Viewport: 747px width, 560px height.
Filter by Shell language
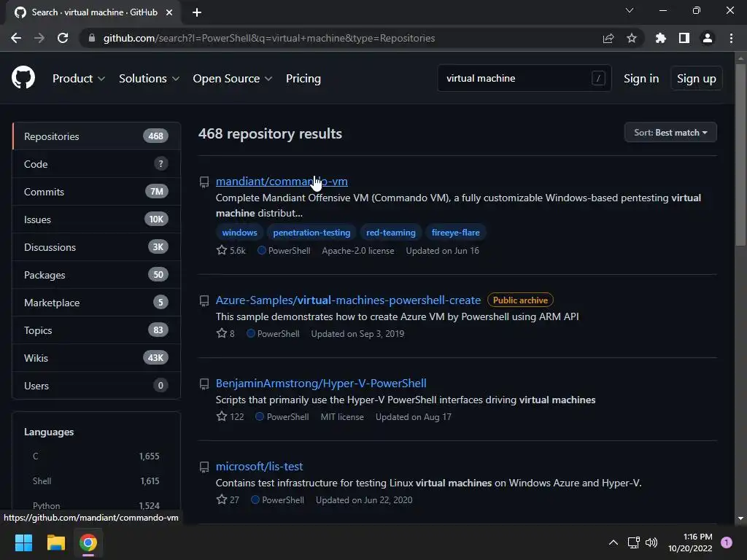96,481
